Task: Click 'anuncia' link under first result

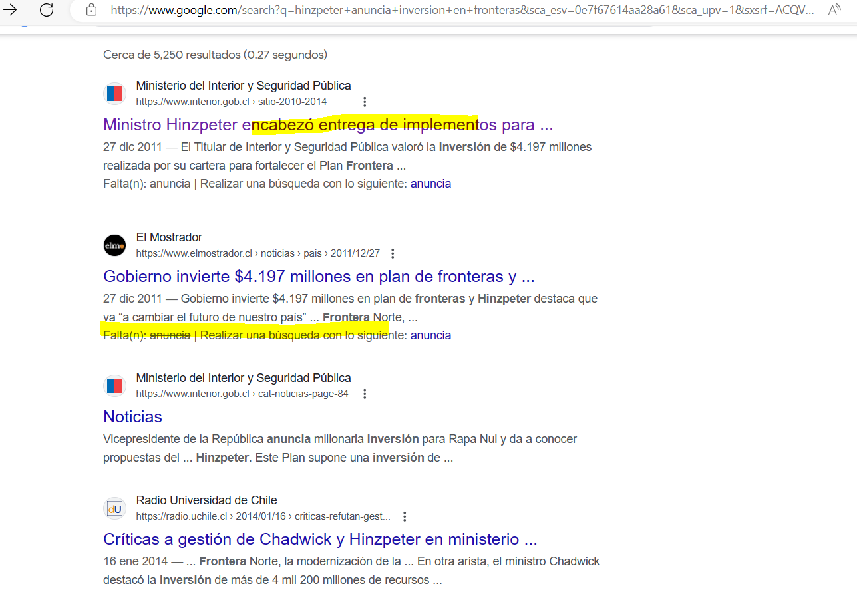Action: (x=430, y=184)
